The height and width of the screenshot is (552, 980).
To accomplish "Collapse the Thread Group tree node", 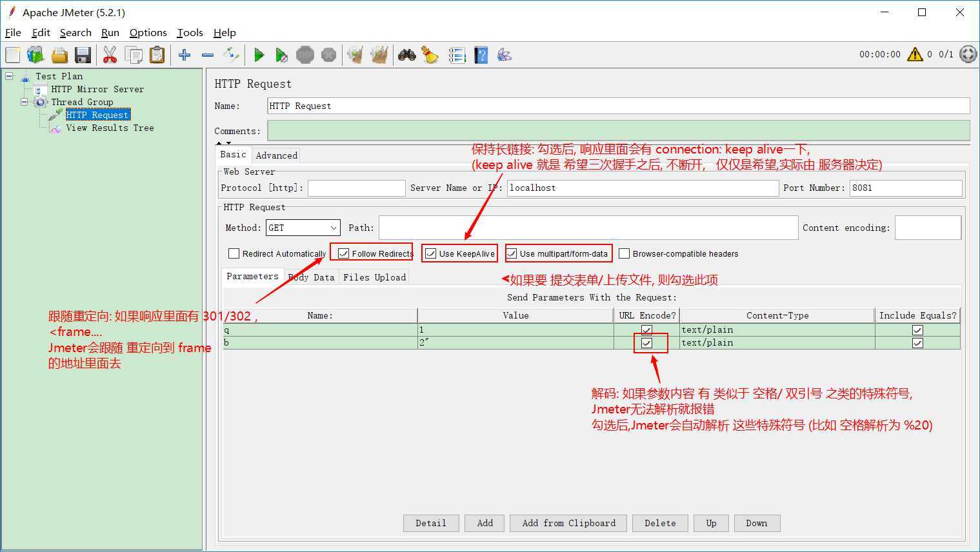I will point(25,102).
